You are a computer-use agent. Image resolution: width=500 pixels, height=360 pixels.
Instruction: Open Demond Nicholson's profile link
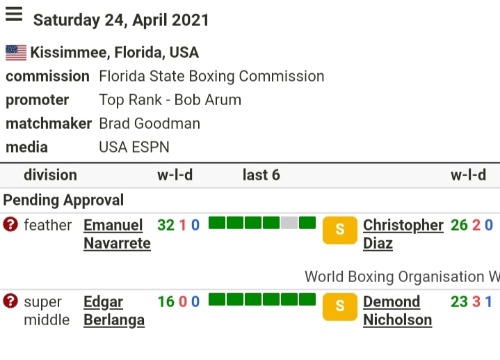[397, 311]
